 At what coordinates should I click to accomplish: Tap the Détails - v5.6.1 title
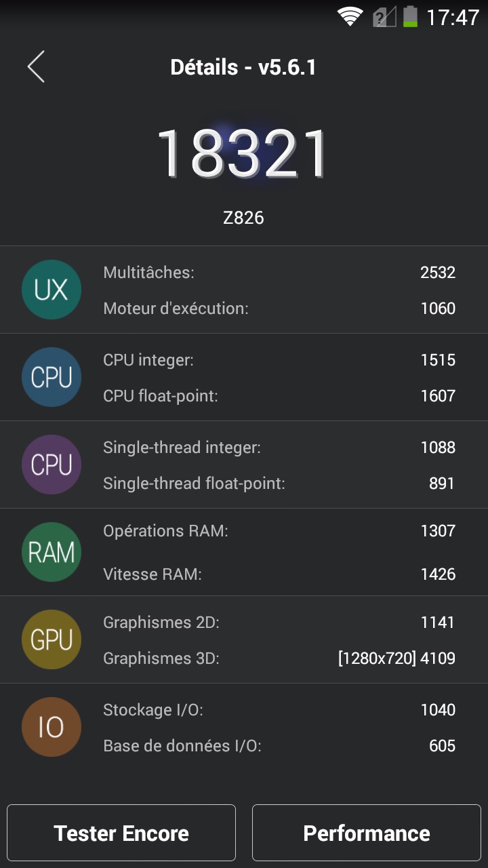pos(243,67)
